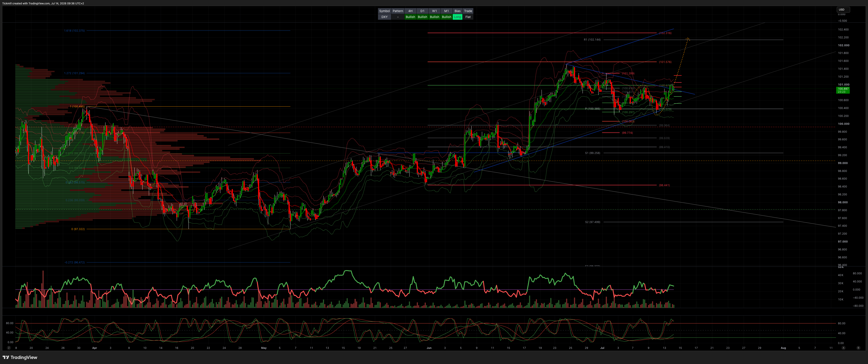The image size is (868, 364).
Task: Click the 1.272 (101.294) Fibonacci label
Action: point(75,73)
